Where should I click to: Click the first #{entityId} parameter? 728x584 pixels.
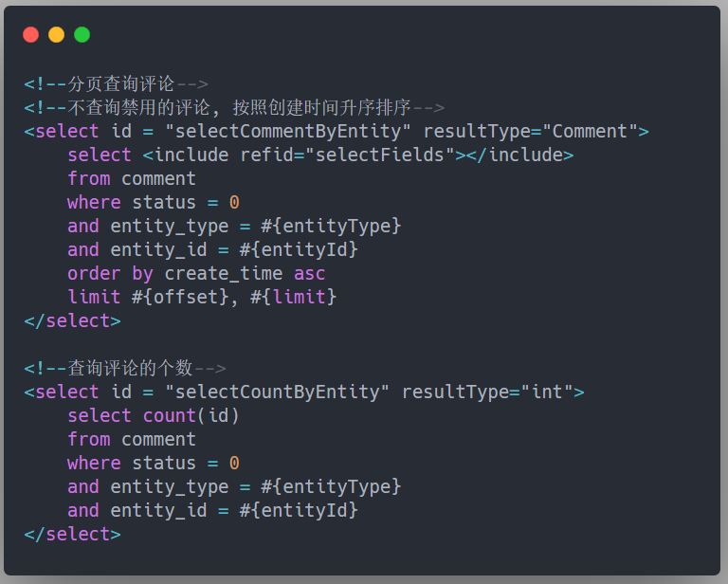pyautogui.click(x=299, y=249)
